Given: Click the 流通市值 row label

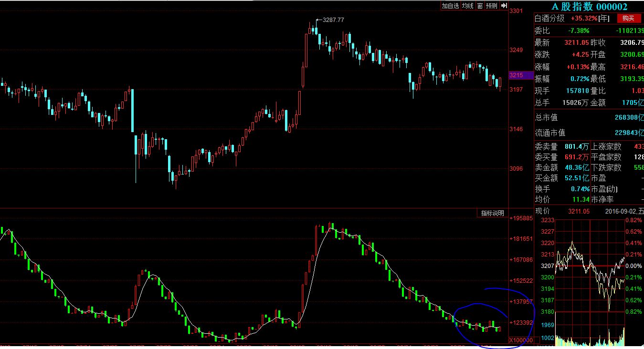Looking at the screenshot, I should (x=550, y=133).
